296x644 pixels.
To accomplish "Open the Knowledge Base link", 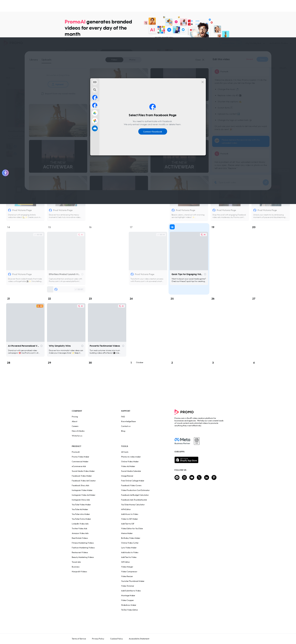I will pos(128,421).
